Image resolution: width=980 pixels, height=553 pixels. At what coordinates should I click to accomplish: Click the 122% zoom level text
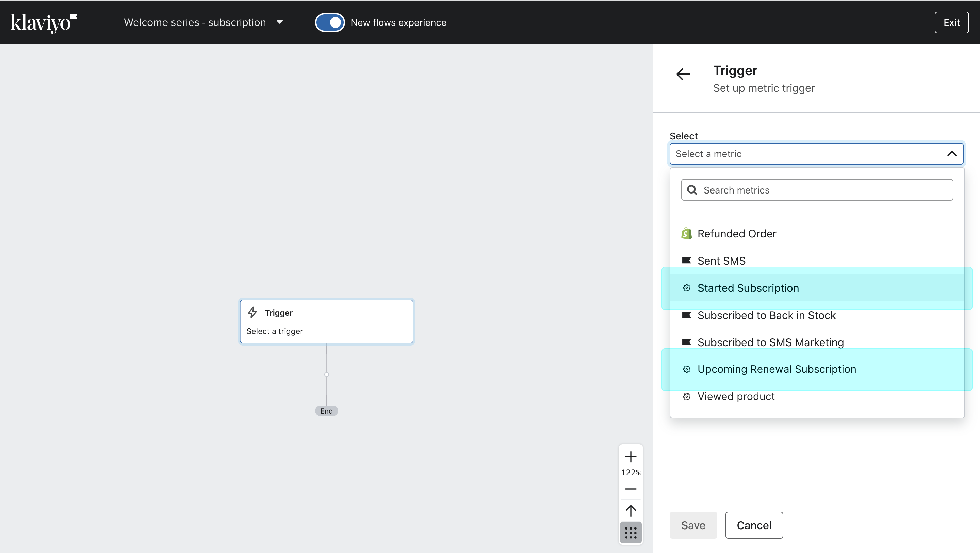pos(631,473)
